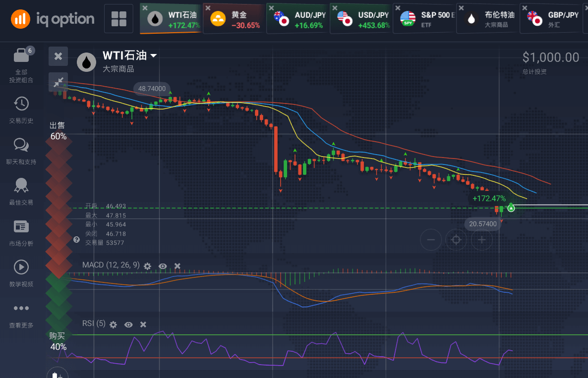Screen dimensions: 588x378
Task: Switch to the WTI石油 tab
Action: 171,19
